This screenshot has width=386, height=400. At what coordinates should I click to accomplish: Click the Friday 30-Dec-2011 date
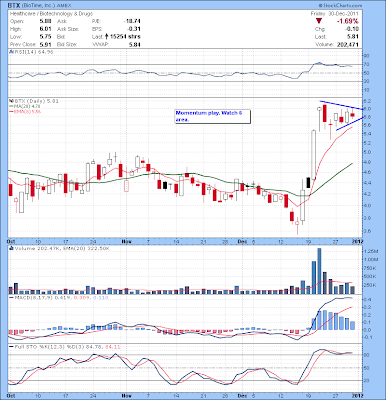(334, 14)
